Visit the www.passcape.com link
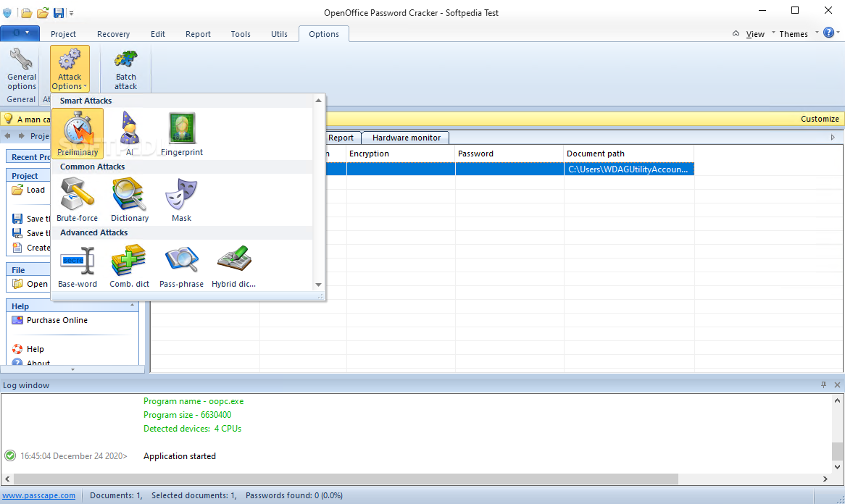The image size is (845, 504). tap(39, 495)
